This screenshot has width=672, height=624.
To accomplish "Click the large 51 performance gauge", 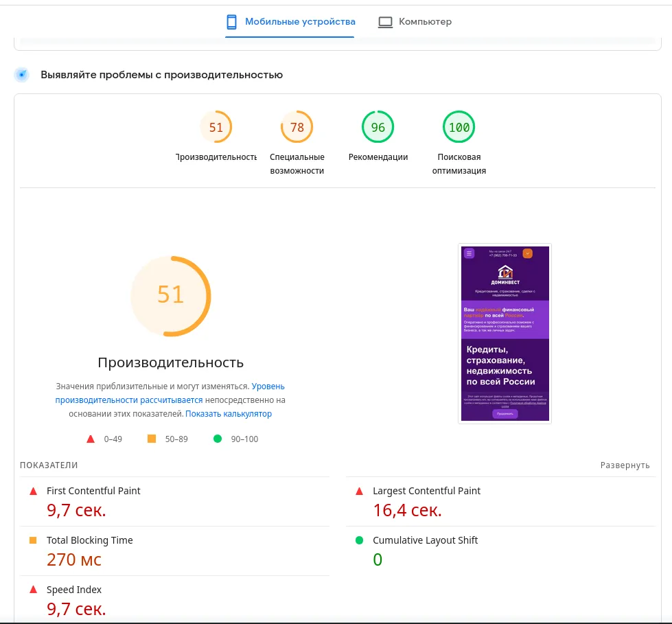I will tap(170, 296).
